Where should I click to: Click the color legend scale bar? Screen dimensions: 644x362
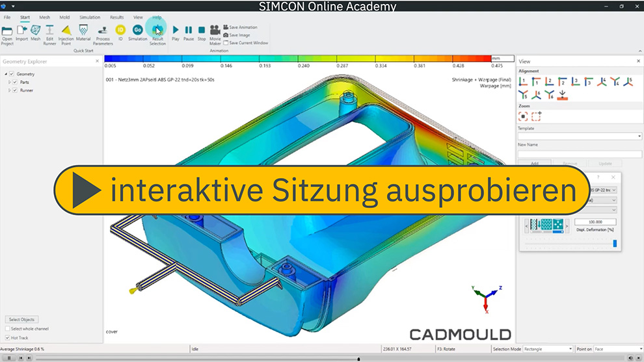[x=298, y=58]
